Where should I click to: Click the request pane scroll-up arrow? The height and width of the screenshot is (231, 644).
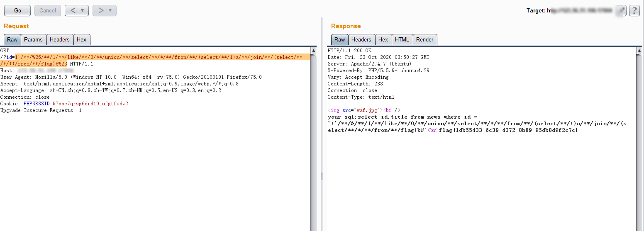point(313,51)
